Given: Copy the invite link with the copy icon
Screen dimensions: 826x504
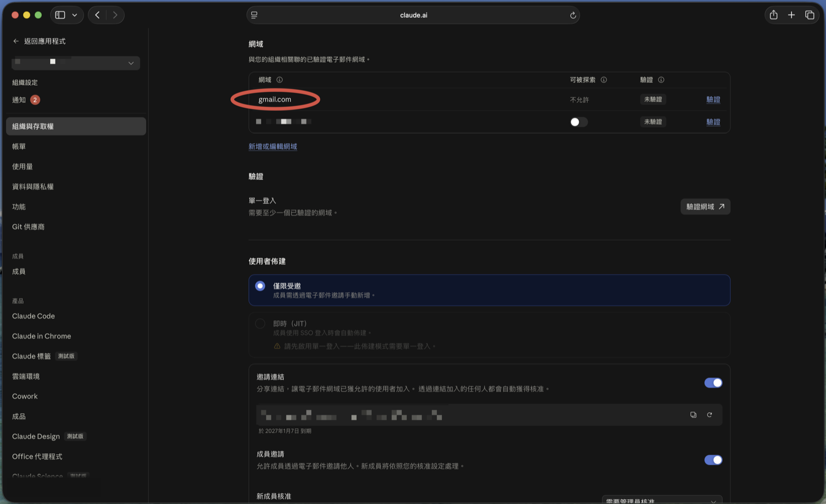Looking at the screenshot, I should point(693,415).
